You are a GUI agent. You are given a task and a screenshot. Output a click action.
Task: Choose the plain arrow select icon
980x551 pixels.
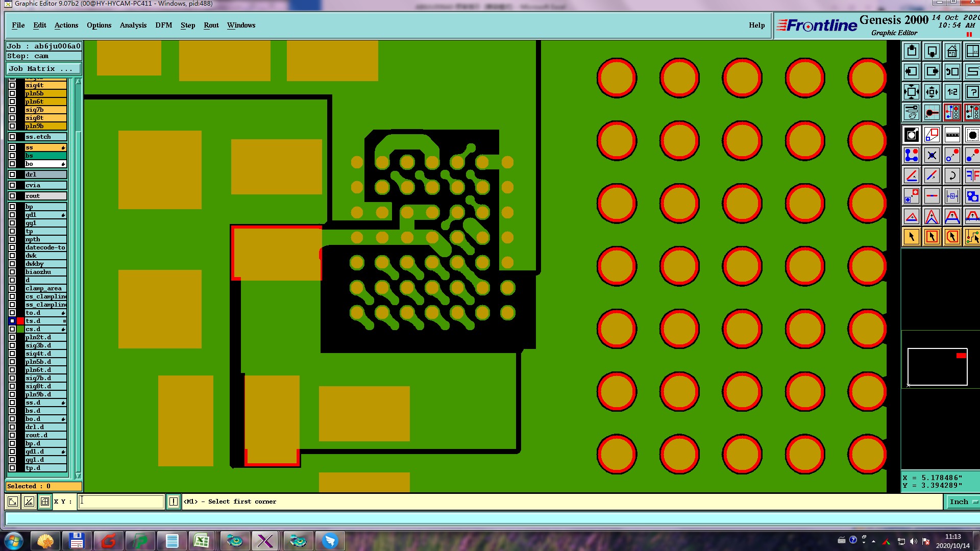coord(912,237)
